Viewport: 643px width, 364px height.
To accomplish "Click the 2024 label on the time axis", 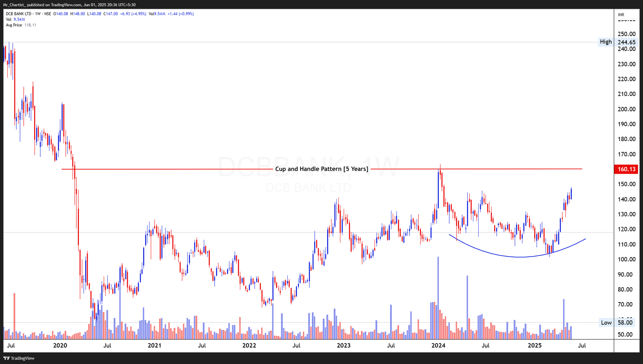I will pos(438,345).
